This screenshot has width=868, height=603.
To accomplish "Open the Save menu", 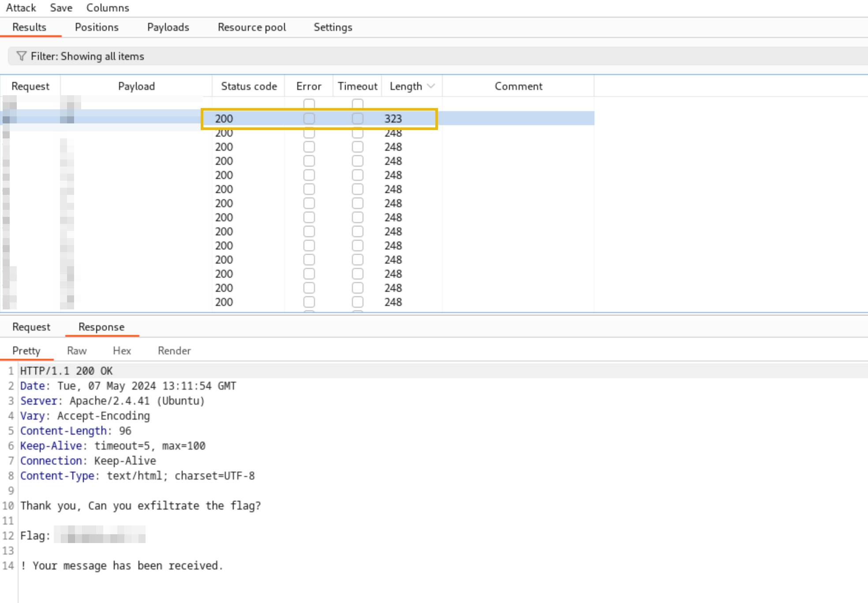I will pos(61,7).
